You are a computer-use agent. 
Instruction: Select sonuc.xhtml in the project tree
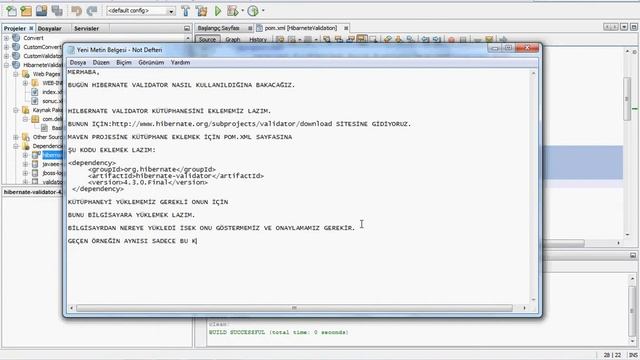tap(53, 101)
